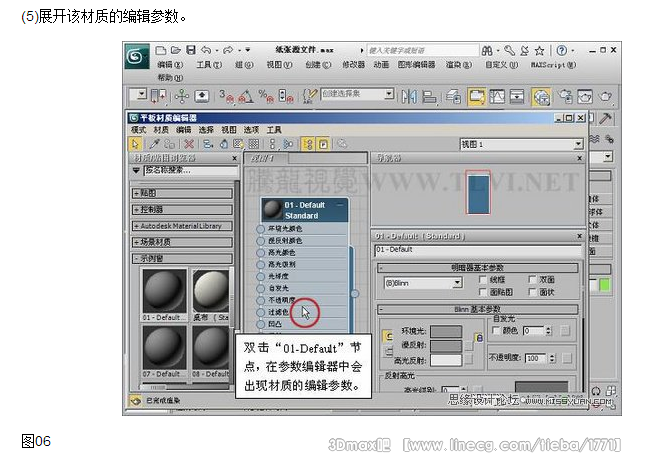
Task: Open the 渲染(R) rendering menu
Action: (x=459, y=65)
